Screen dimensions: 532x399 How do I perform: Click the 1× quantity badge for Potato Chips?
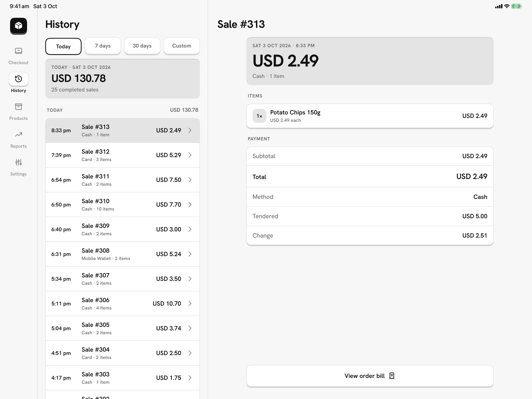[x=259, y=116]
